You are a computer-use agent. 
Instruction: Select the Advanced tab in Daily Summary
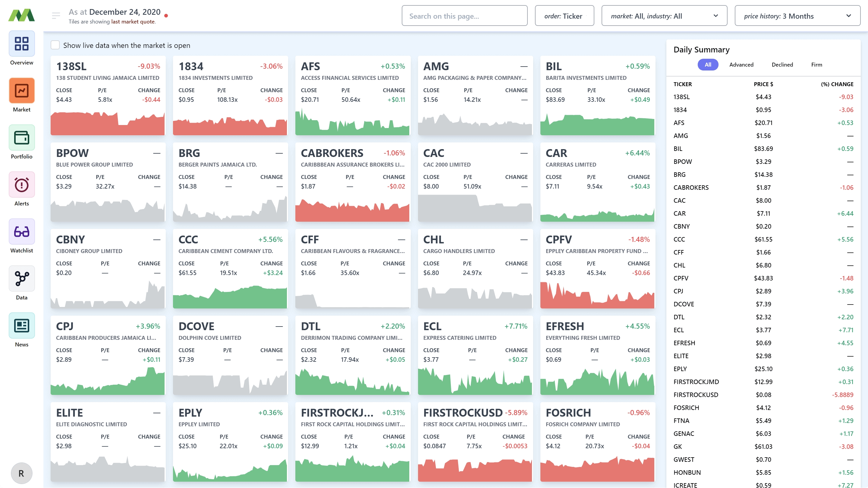coord(741,65)
